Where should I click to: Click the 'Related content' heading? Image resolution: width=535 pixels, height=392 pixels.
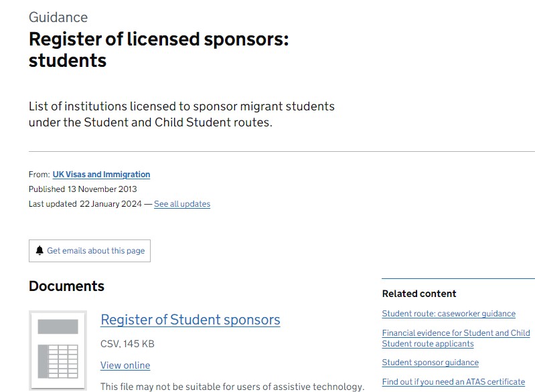418,294
